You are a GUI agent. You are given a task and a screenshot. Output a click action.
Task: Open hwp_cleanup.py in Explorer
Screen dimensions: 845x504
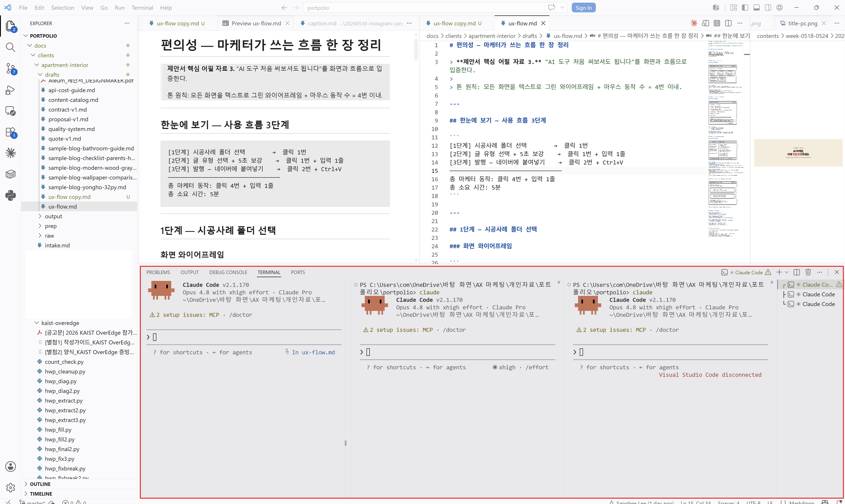[65, 371]
